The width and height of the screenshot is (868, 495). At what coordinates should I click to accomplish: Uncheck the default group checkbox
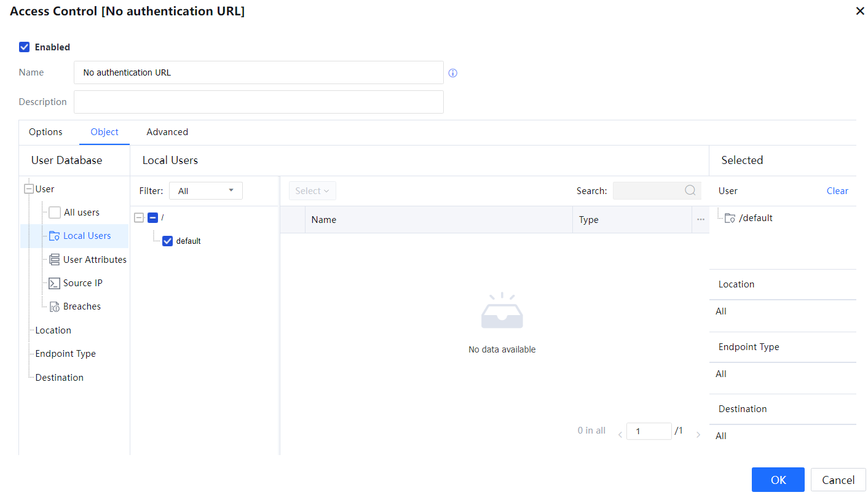[167, 241]
